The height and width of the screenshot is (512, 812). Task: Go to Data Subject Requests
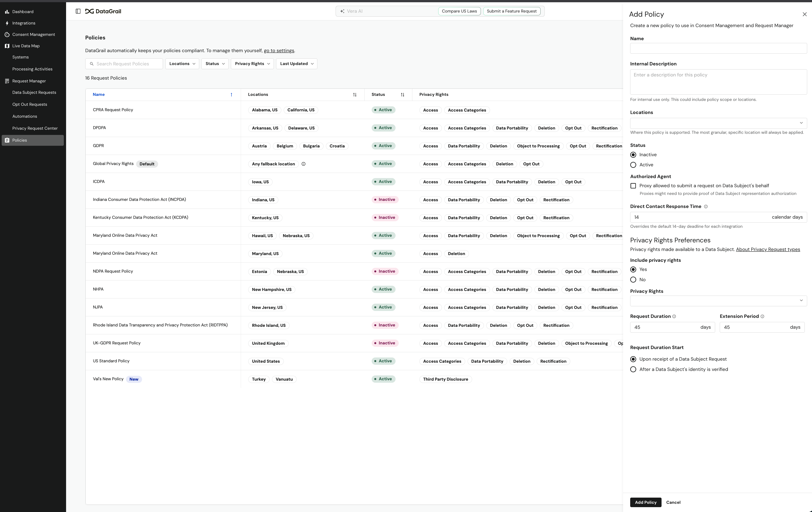(34, 92)
